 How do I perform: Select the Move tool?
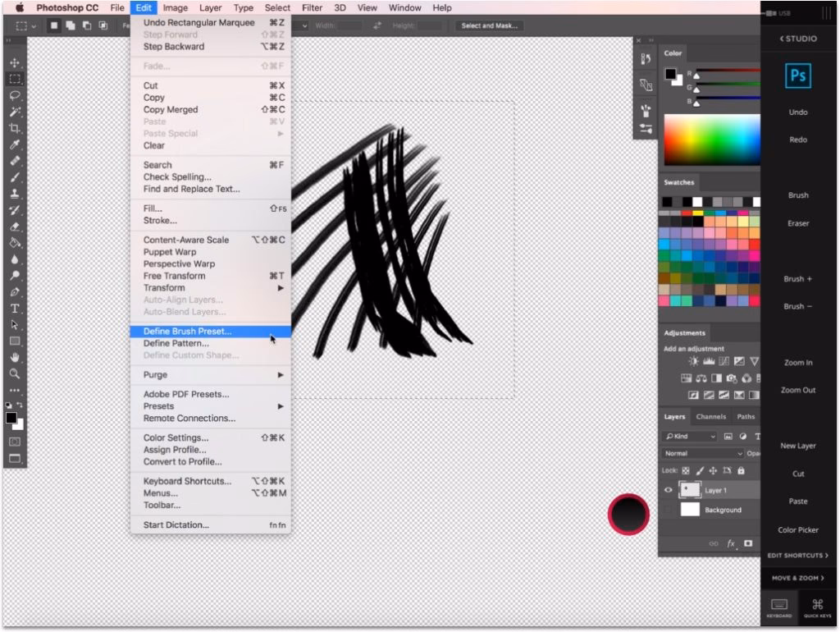(16, 62)
